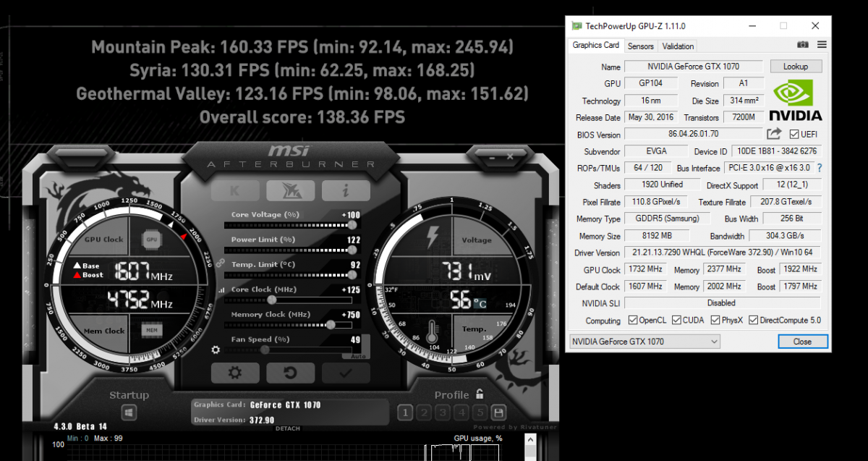Toggle the DirectCompute 5.0 checkbox
Screen dimensions: 868x461
click(753, 320)
